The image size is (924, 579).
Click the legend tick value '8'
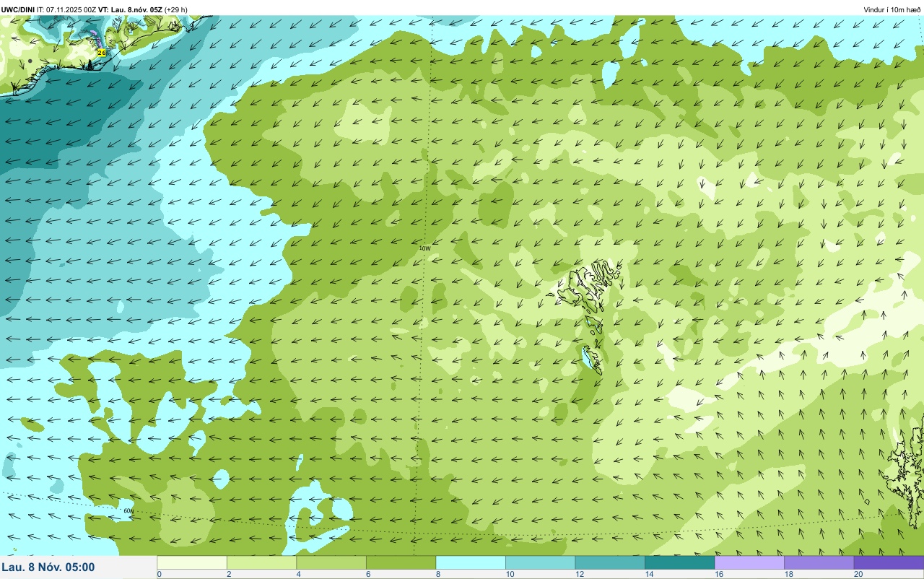tap(437, 574)
